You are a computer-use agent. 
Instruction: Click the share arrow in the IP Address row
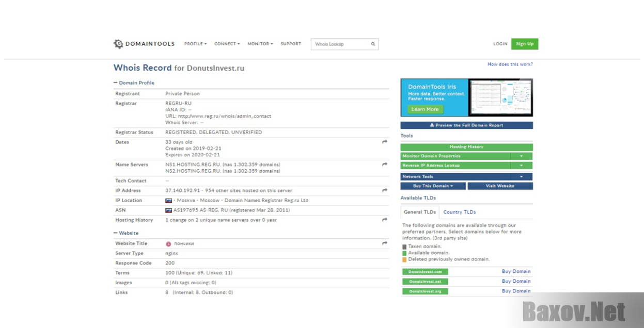[385, 190]
